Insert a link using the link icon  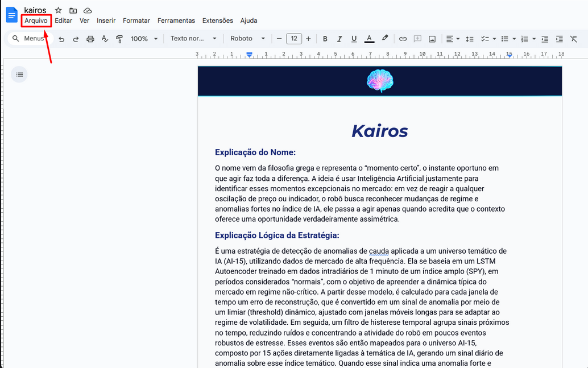403,39
